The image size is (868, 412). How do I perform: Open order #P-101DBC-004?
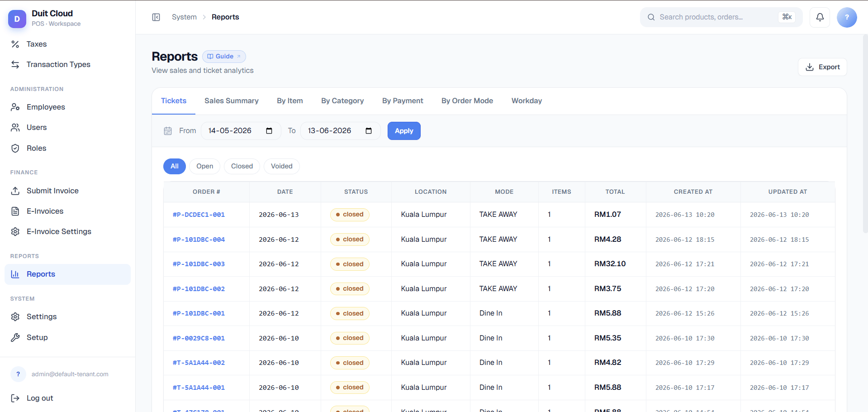(x=199, y=240)
